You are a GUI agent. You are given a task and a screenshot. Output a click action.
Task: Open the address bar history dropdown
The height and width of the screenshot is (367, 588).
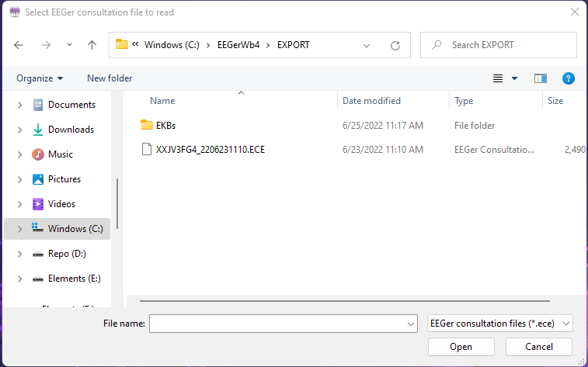click(x=367, y=46)
